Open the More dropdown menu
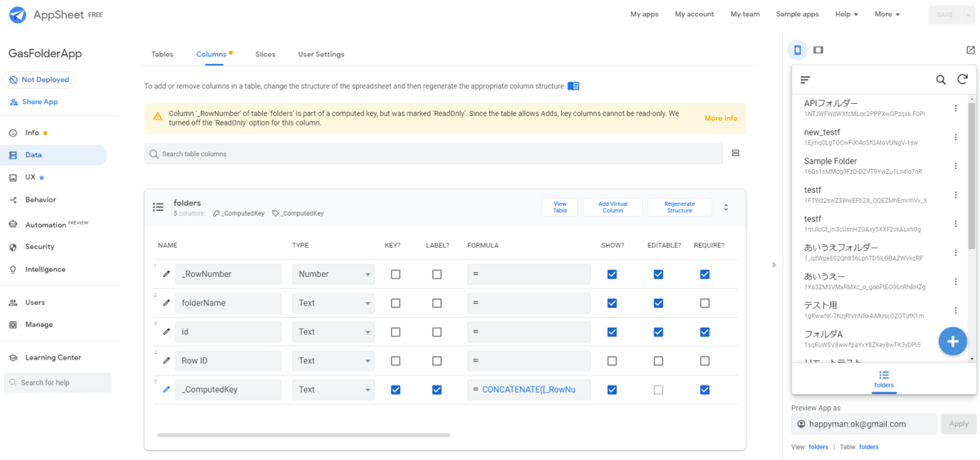This screenshot has width=980, height=460. pyautogui.click(x=887, y=14)
